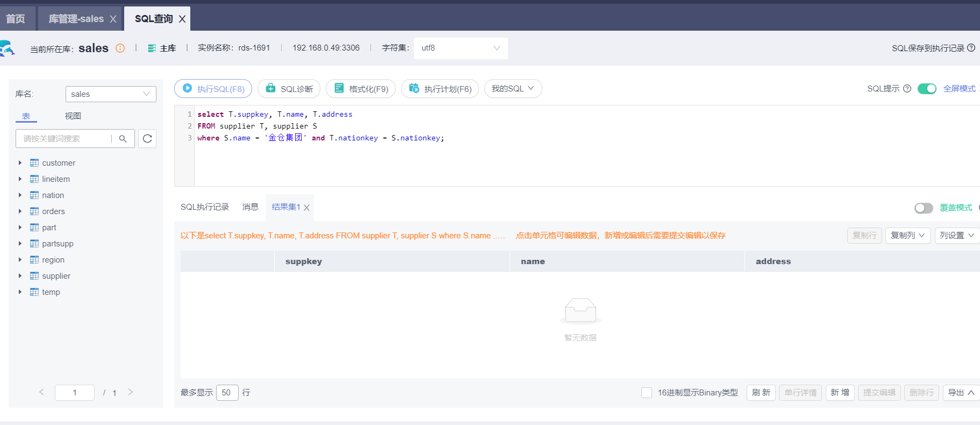980x425 pixels.
Task: Close the 结果集1 tab
Action: (x=306, y=208)
